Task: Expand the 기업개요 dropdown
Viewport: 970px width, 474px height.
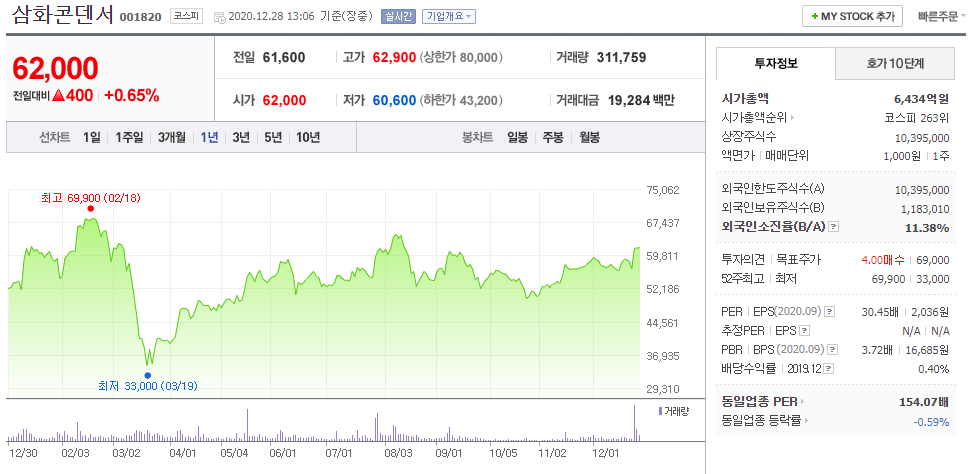Action: point(449,17)
